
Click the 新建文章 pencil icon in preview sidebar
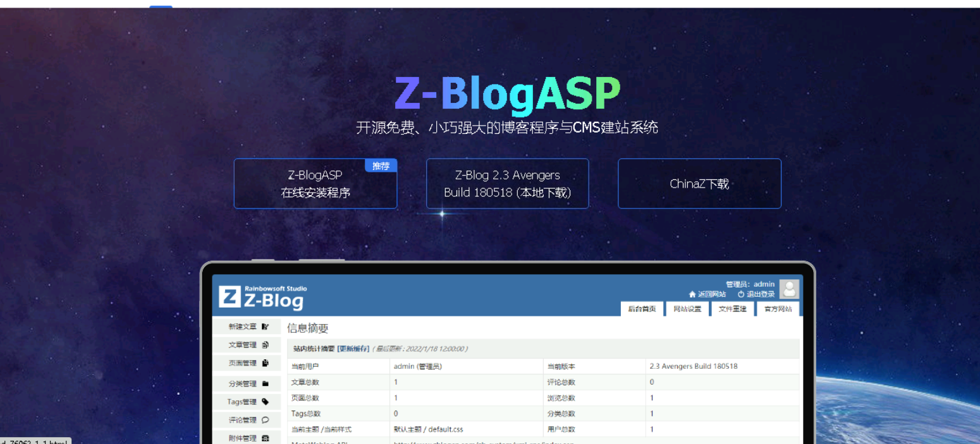[x=266, y=327]
